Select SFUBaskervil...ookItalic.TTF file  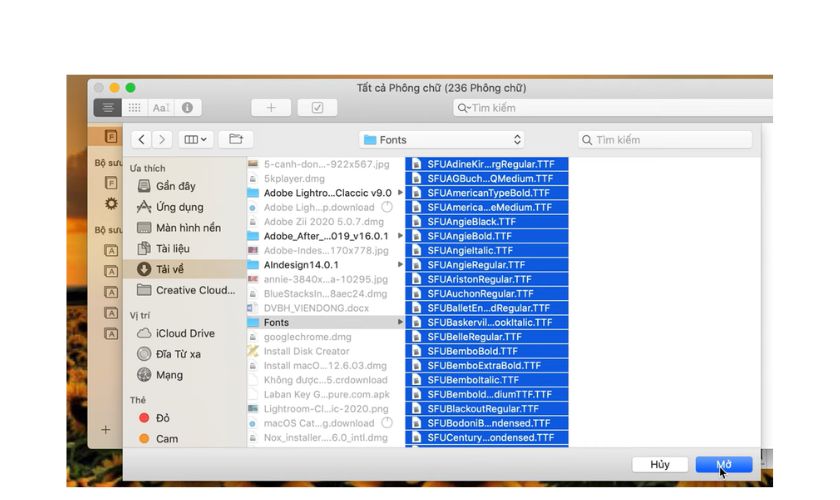[x=487, y=322]
